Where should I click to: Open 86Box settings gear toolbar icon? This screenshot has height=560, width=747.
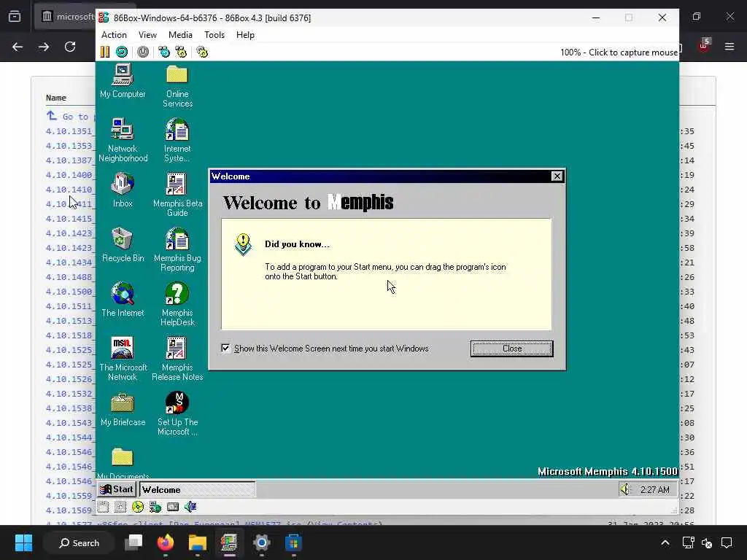[x=202, y=52]
